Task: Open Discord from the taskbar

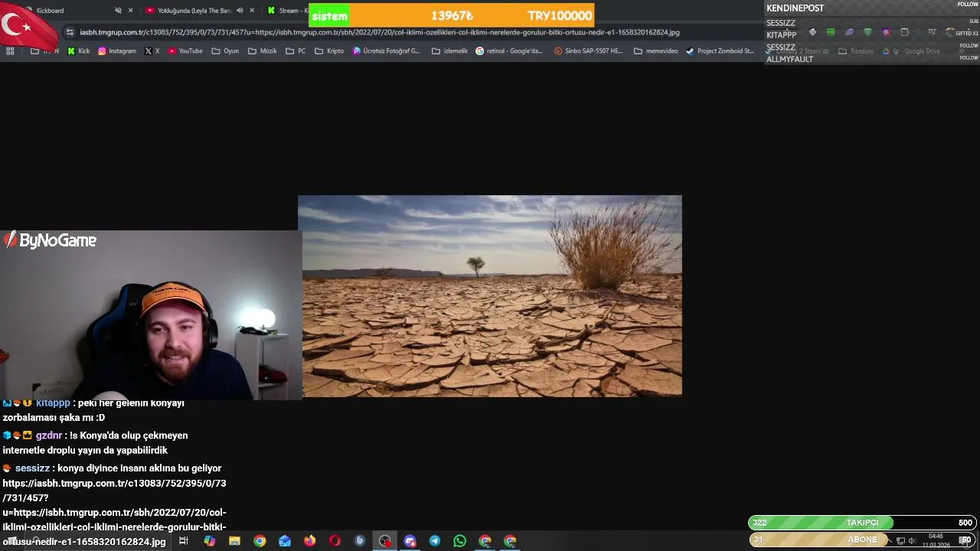Action: [x=410, y=541]
